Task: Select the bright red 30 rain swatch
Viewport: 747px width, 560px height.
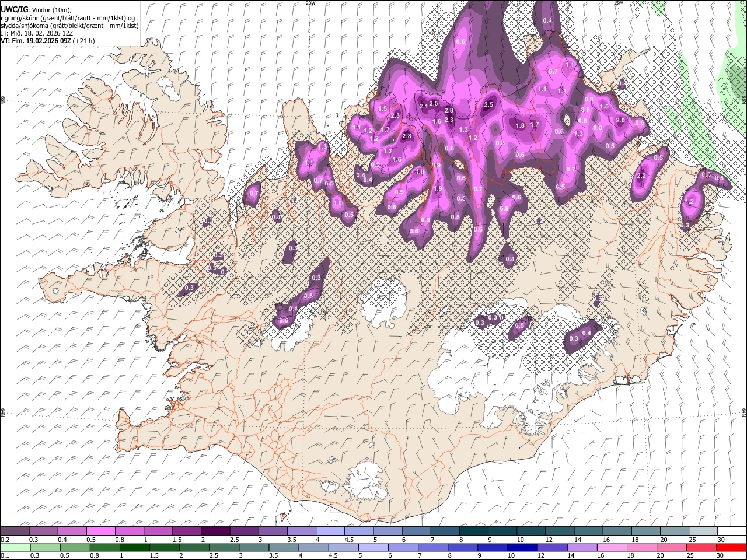Action: [x=731, y=547]
